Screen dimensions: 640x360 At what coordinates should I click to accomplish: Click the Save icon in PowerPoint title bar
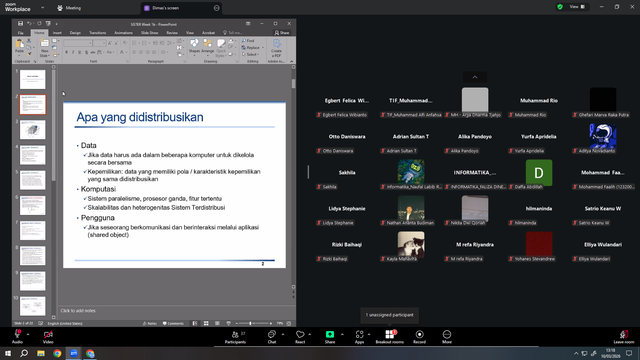point(20,24)
